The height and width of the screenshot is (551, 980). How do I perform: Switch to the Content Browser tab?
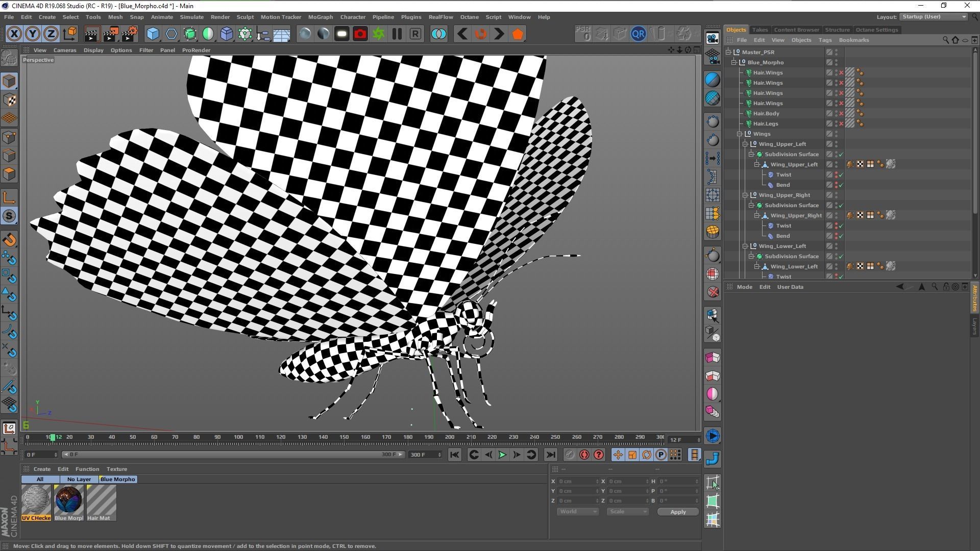[x=796, y=30]
